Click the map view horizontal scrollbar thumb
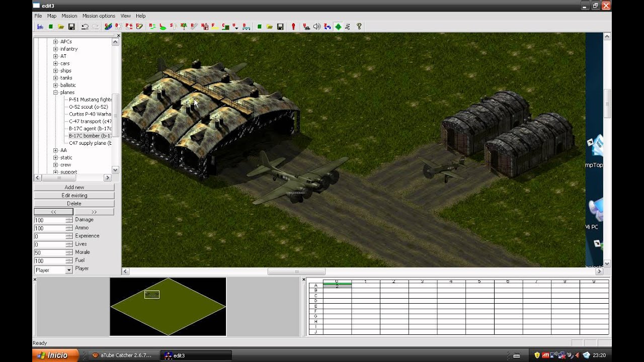The width and height of the screenshot is (644, 362). click(x=296, y=271)
